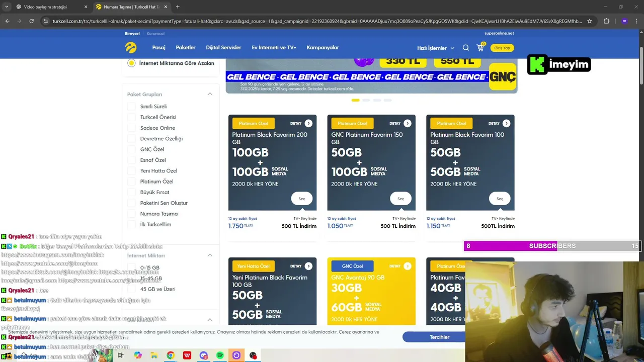Open the purple circle app on taskbar

coord(236,355)
